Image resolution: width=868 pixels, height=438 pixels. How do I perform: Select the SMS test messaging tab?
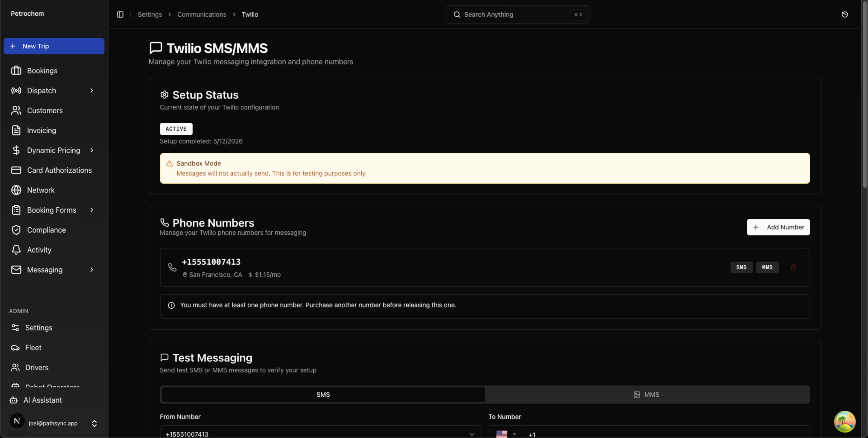[x=323, y=395]
